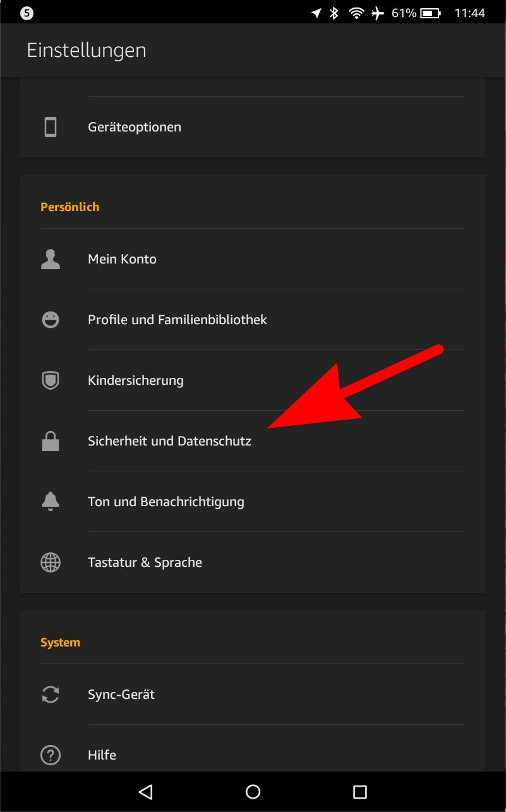Tap the Mein Konto person icon
Screen dimensions: 506x812
point(51,259)
